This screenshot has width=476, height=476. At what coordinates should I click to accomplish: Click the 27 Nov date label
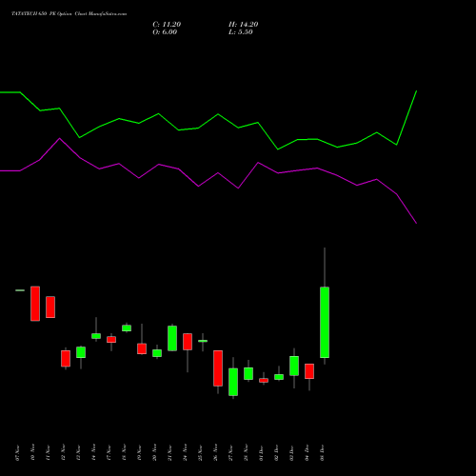pyautogui.click(x=231, y=453)
